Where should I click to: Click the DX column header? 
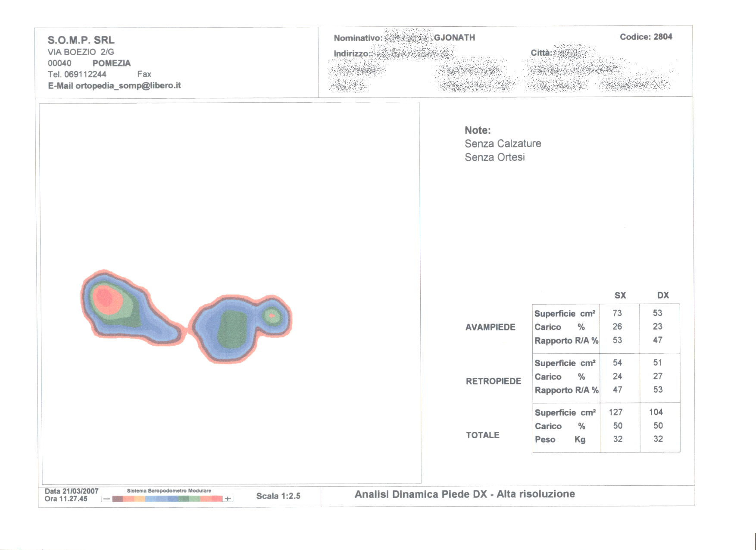pyautogui.click(x=662, y=295)
